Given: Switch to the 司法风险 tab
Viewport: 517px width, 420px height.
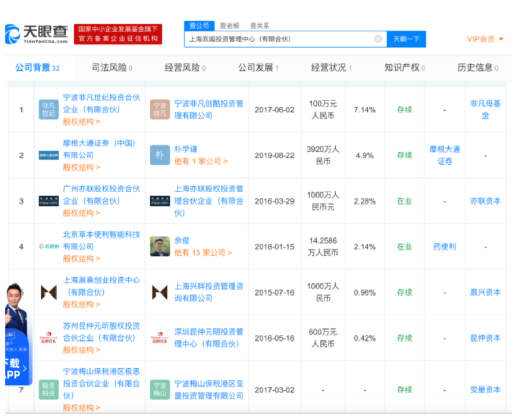Looking at the screenshot, I should click(111, 67).
